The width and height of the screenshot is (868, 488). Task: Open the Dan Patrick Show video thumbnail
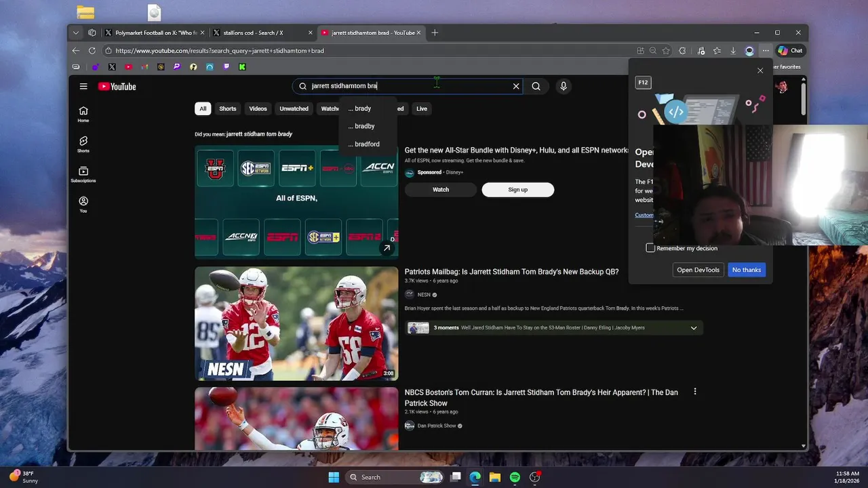pos(296,418)
